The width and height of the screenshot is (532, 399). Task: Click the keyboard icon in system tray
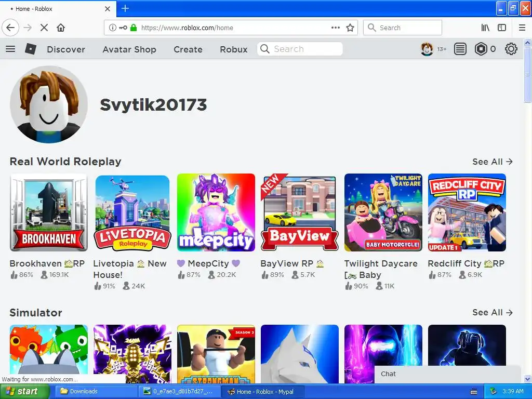[x=474, y=392]
